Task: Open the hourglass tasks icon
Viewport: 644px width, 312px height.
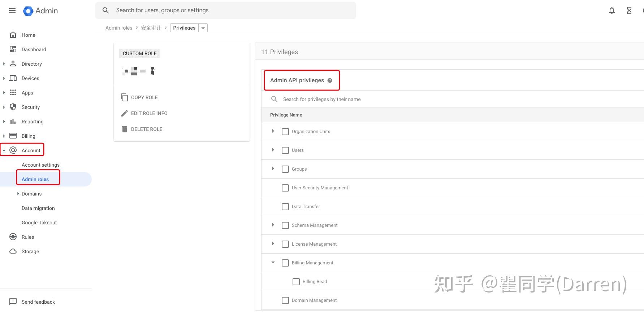Action: point(629,11)
